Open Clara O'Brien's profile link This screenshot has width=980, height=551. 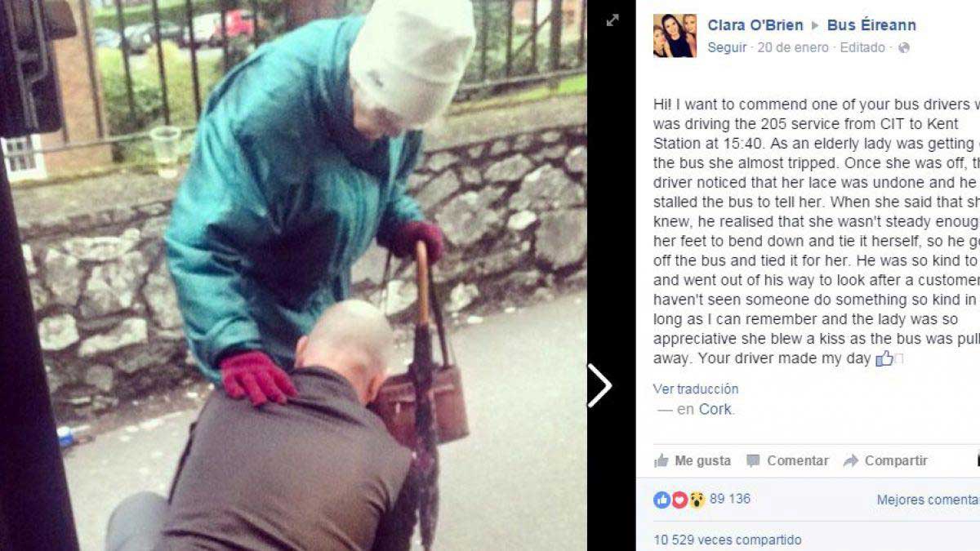[x=755, y=25]
